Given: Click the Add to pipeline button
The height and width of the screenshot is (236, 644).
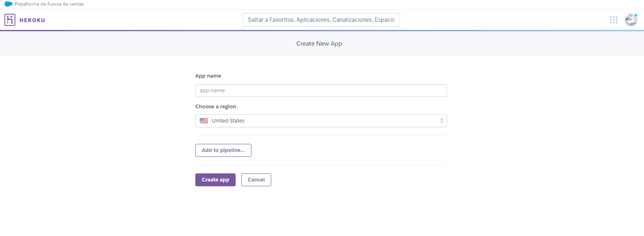Looking at the screenshot, I should (x=223, y=150).
